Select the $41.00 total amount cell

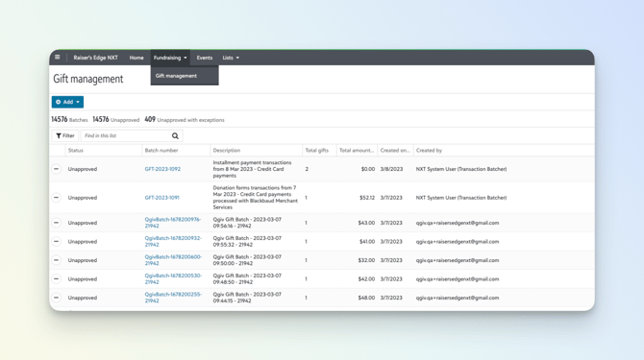point(367,242)
